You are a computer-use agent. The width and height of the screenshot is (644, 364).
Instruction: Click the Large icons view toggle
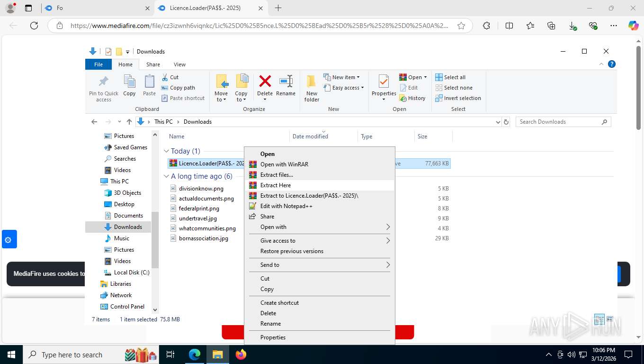pos(610,319)
